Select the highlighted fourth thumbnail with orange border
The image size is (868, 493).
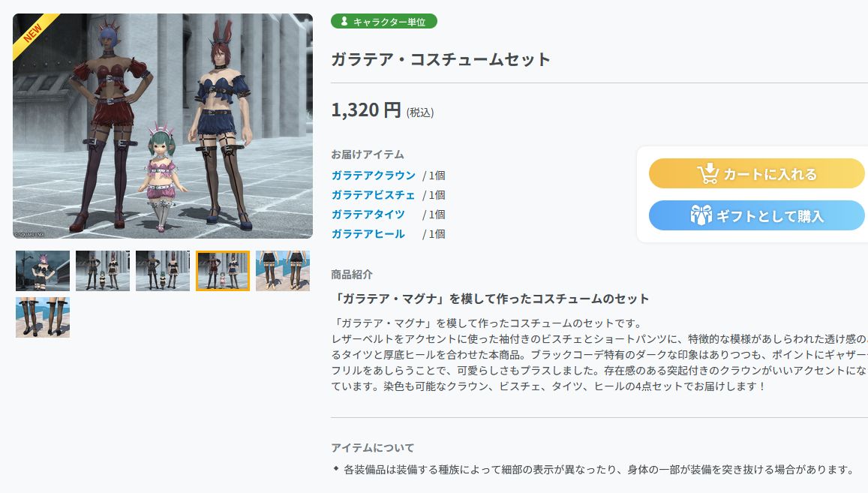point(223,271)
